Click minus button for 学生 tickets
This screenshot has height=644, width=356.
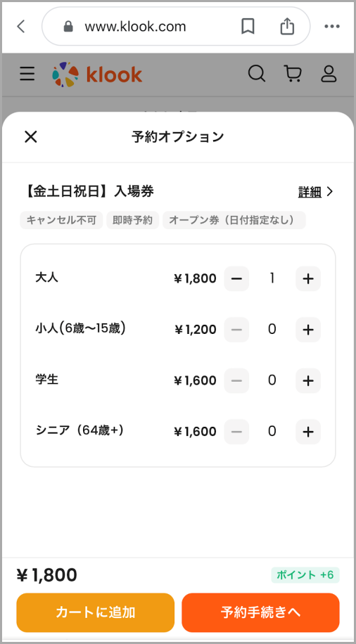click(x=236, y=381)
